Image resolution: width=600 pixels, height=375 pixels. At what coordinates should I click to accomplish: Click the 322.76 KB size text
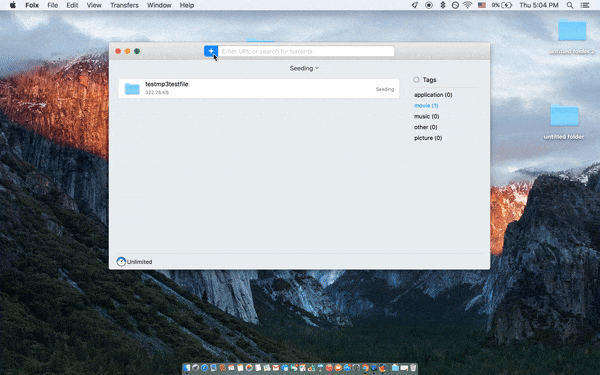[157, 93]
